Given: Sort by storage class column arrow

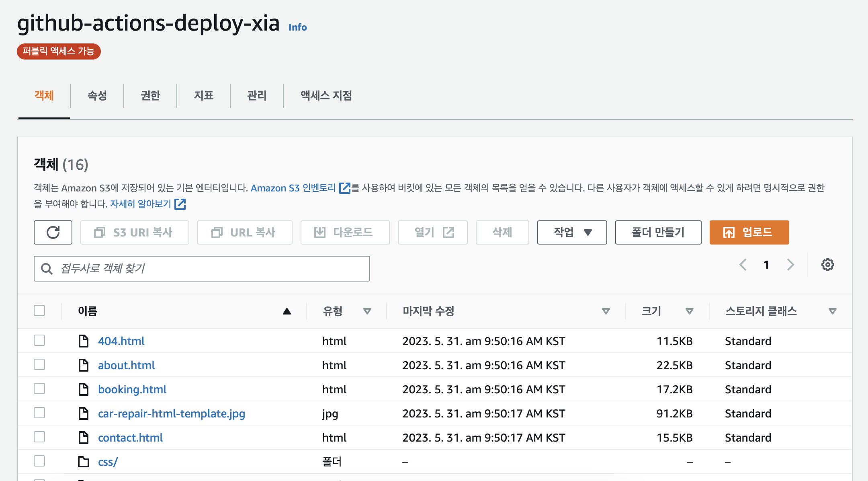Looking at the screenshot, I should tap(832, 311).
